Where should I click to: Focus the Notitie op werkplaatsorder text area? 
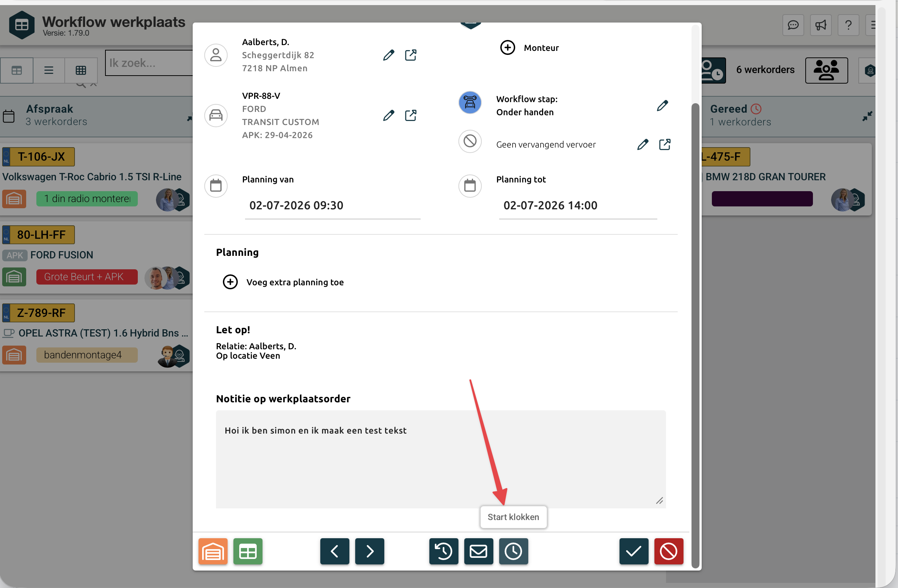(x=441, y=459)
